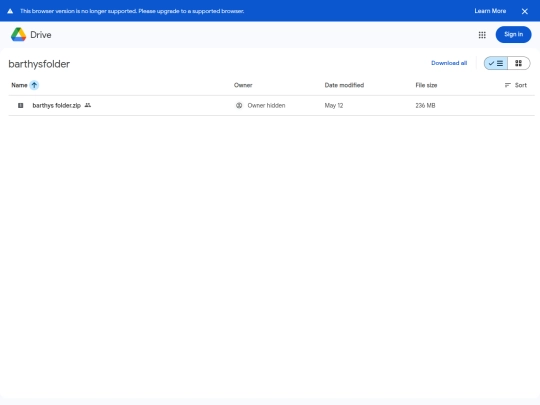Switch to list layout
540x405 pixels.
pos(496,63)
